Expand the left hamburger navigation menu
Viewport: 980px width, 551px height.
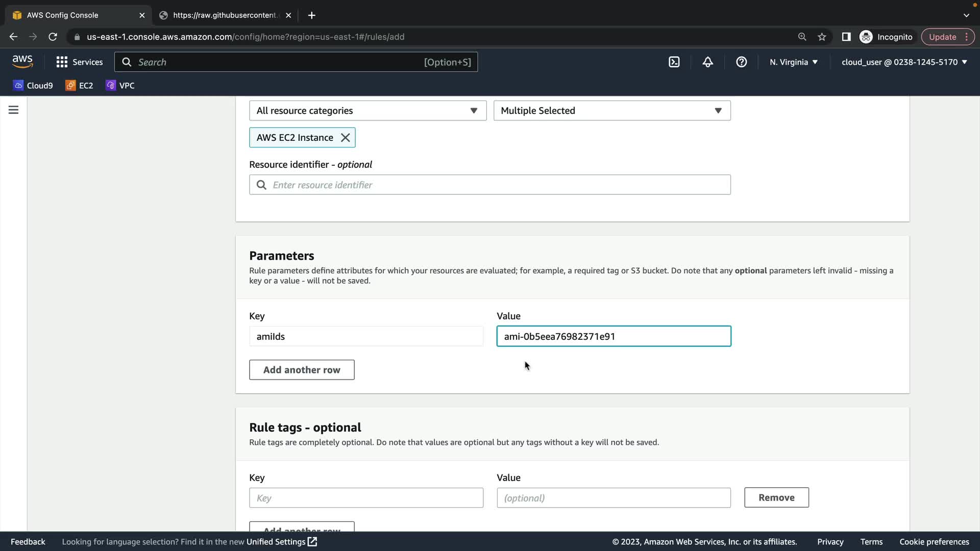coord(14,110)
